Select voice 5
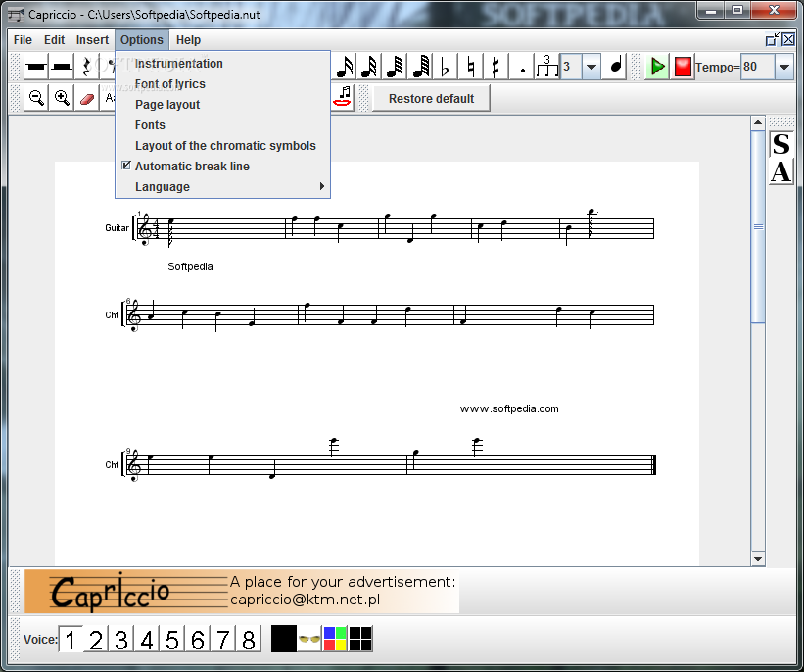Image resolution: width=804 pixels, height=672 pixels. pyautogui.click(x=171, y=640)
